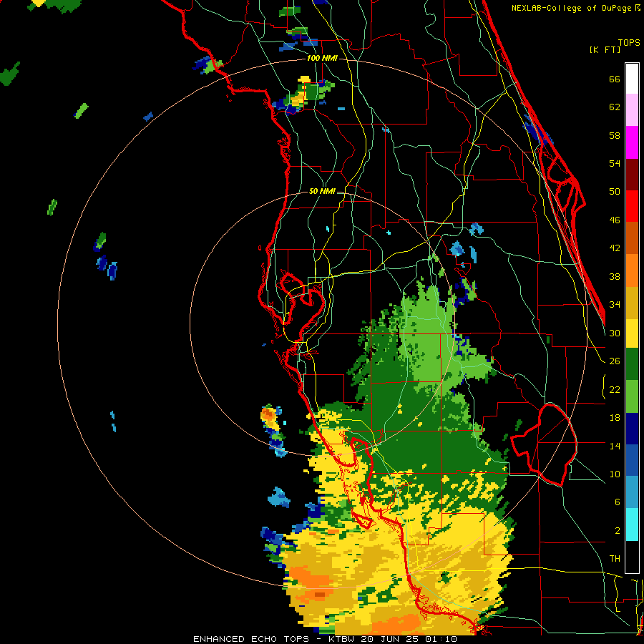
Task: Click the 22 legend value
Action: 615,390
